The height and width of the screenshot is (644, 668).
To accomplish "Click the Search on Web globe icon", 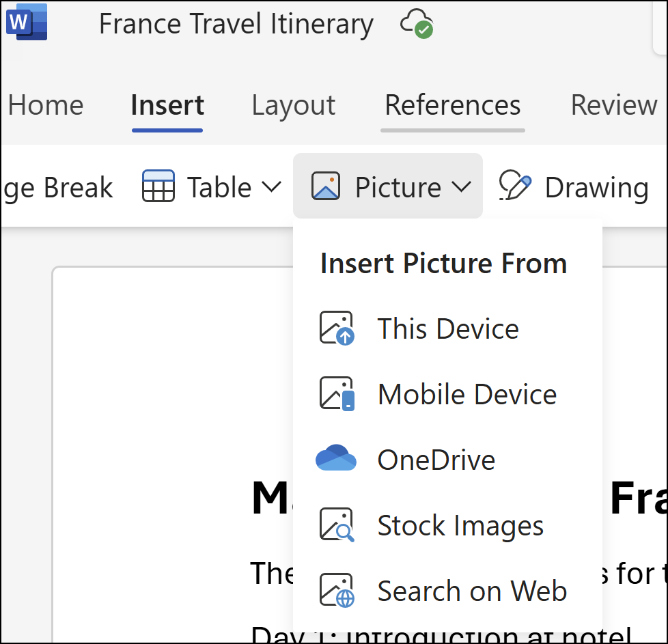I will tap(336, 590).
